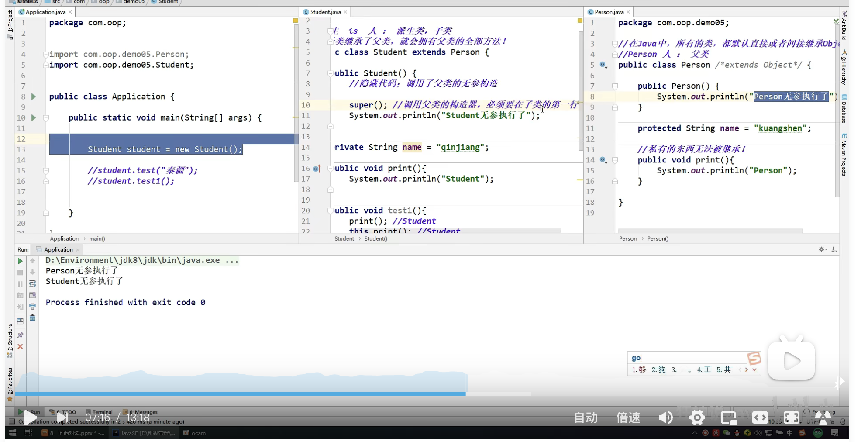868x442 pixels.
Task: Open the Ant Build side panel
Action: (844, 26)
